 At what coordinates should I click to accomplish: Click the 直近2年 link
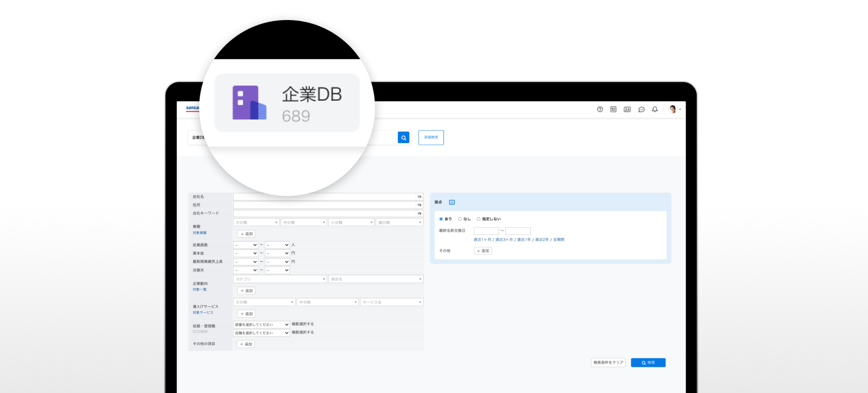[x=542, y=239]
